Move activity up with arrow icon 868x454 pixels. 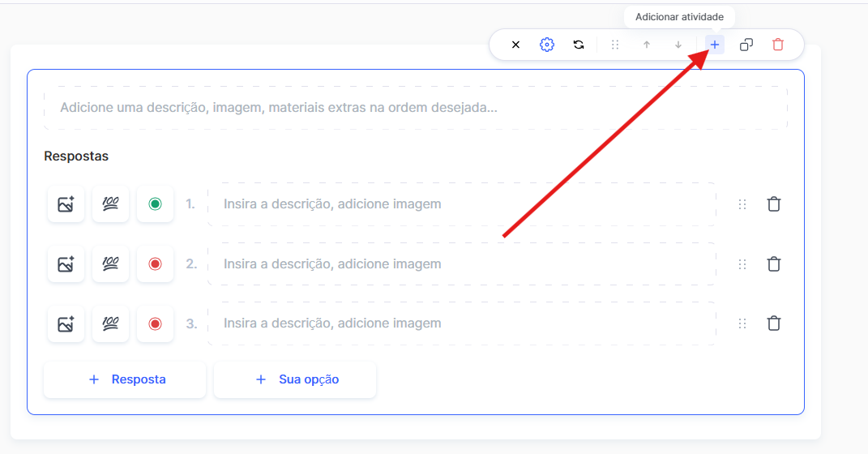pyautogui.click(x=647, y=45)
